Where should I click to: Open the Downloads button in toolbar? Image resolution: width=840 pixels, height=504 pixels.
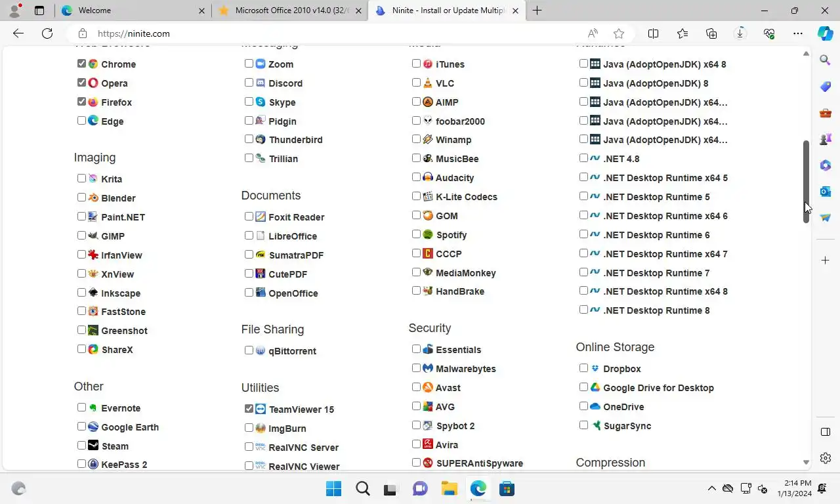740,33
